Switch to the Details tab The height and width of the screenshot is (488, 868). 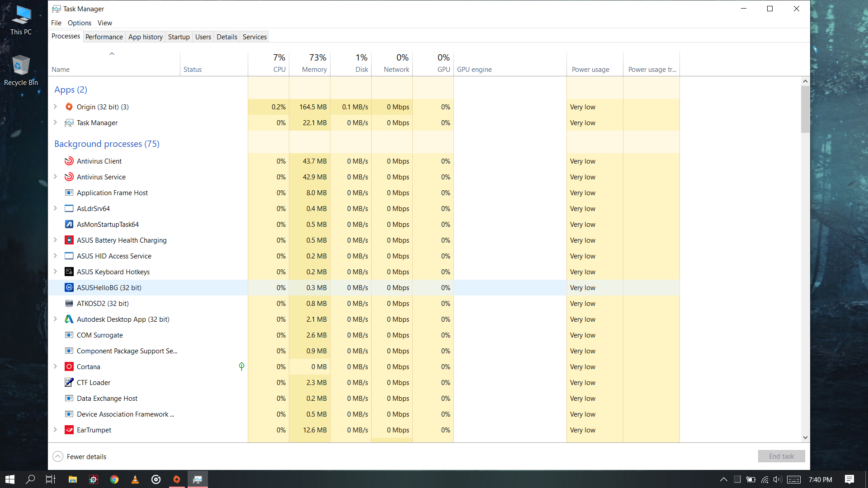coord(227,37)
